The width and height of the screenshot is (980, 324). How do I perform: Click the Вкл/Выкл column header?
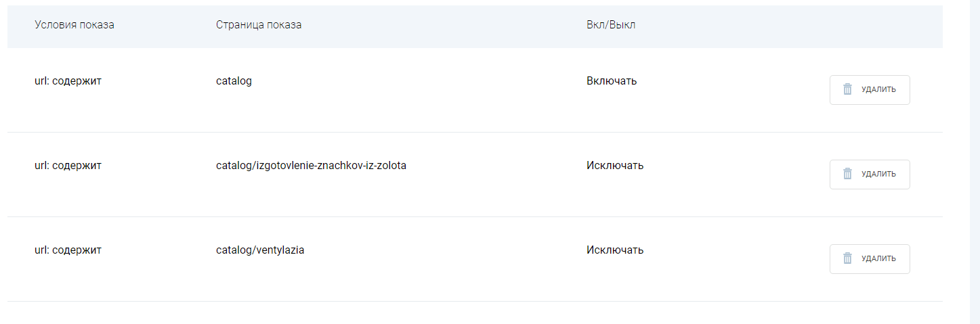pyautogui.click(x=611, y=25)
